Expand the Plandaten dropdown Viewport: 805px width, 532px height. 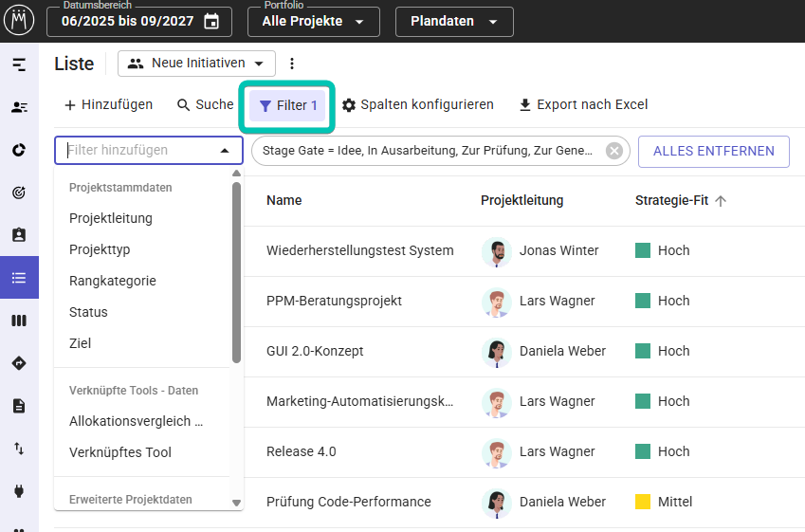(454, 21)
